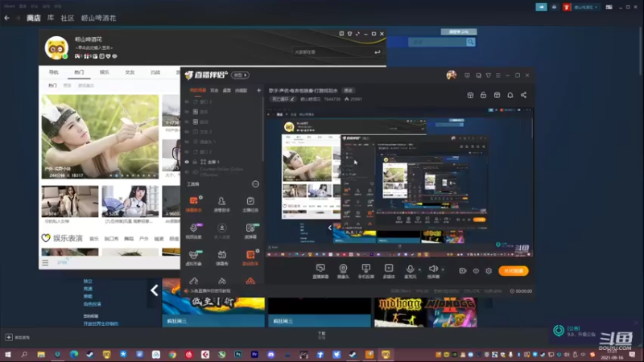Switch to the 娱乐 tab in the YY window

tap(105, 72)
